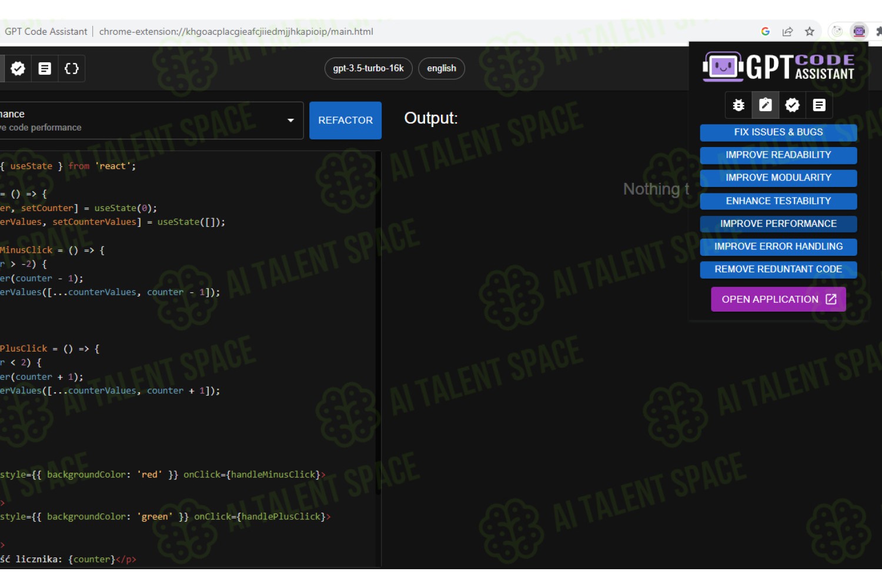Click the PlusClick function declaration line
This screenshot has height=588, width=882.
click(50, 349)
